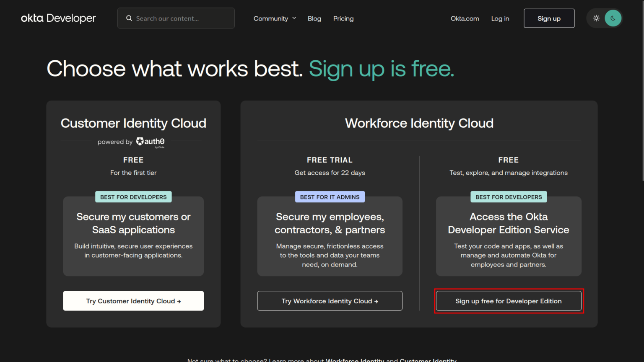The height and width of the screenshot is (362, 644).
Task: Click Try Customer Identity Cloud button
Action: [x=133, y=301]
